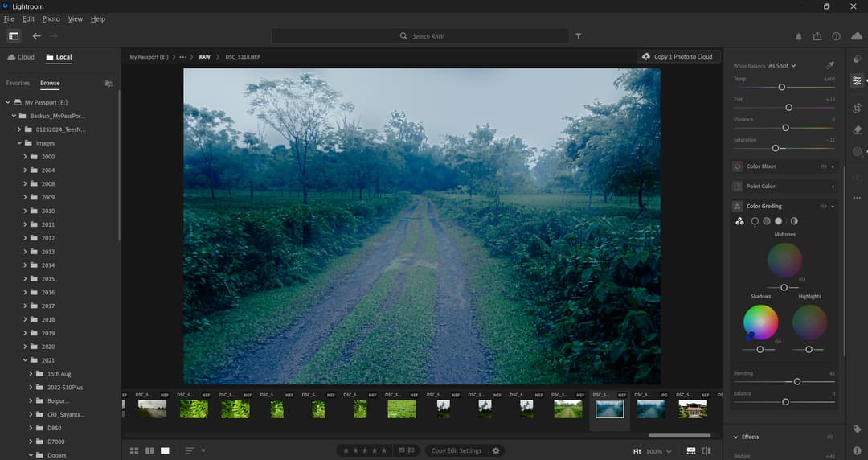Image resolution: width=868 pixels, height=460 pixels.
Task: Open the zoom 100% dropdown
Action: [659, 451]
